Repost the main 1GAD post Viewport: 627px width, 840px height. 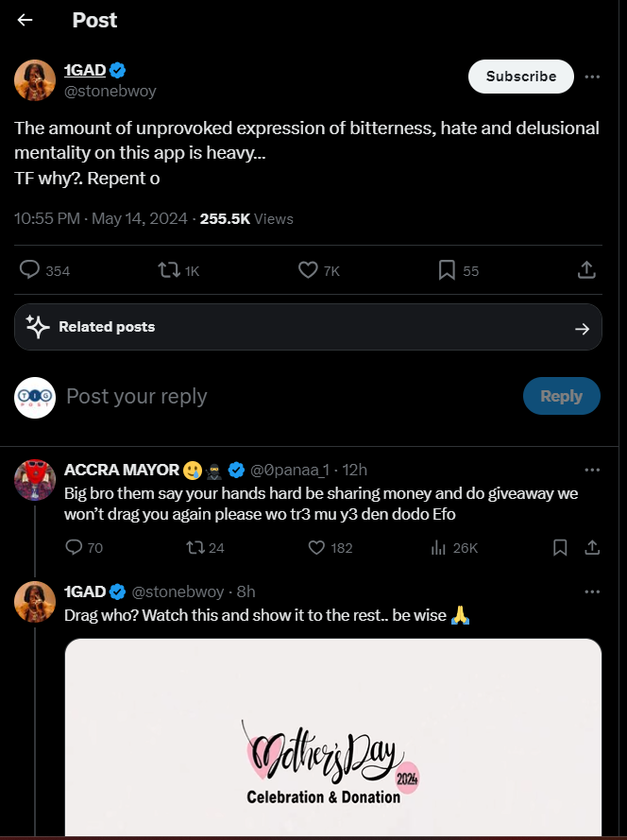[170, 270]
